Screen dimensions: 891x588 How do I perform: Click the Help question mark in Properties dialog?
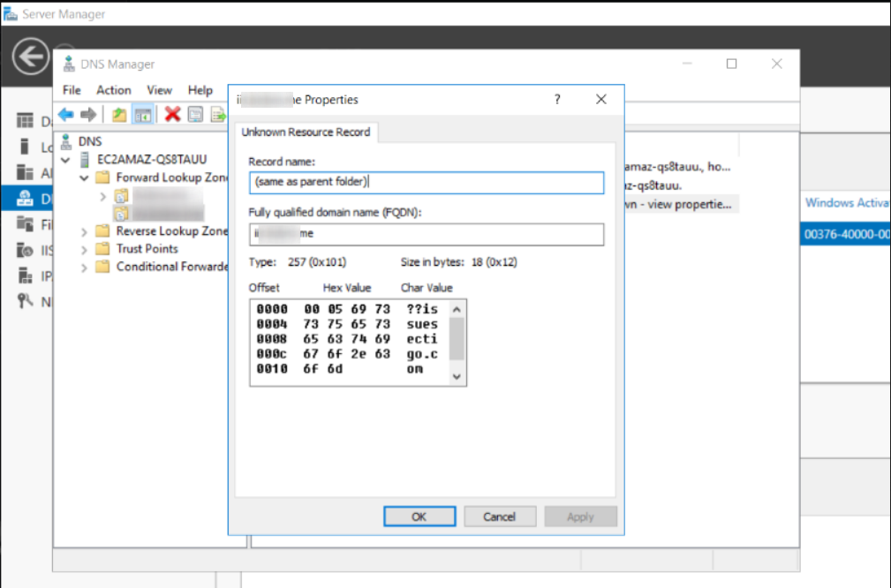tap(557, 100)
